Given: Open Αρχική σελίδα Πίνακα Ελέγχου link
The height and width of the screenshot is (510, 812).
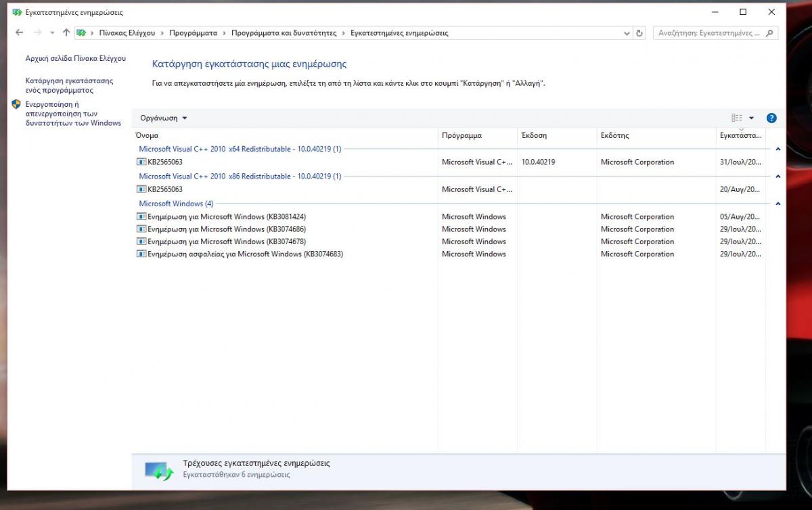Looking at the screenshot, I should click(x=75, y=58).
